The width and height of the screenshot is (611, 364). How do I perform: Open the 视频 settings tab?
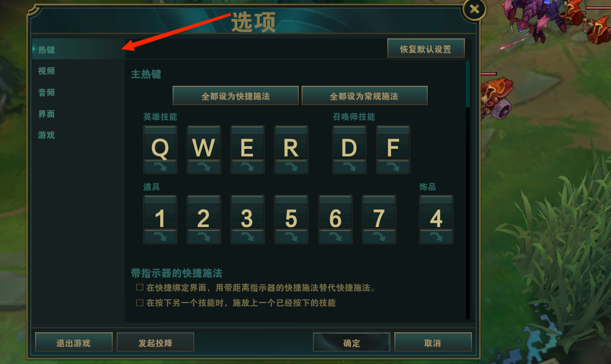tap(46, 71)
